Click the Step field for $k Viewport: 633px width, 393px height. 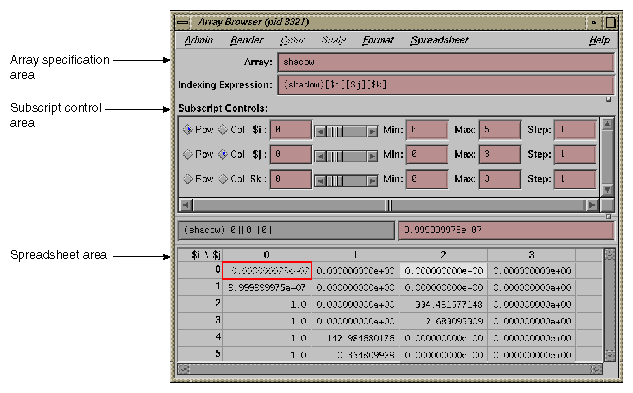[x=575, y=179]
